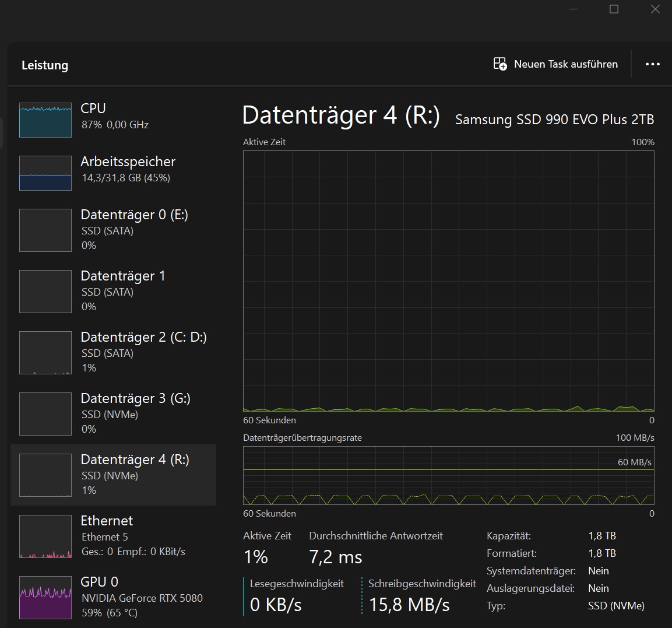
Task: Click the Leistung page heading
Action: (45, 65)
